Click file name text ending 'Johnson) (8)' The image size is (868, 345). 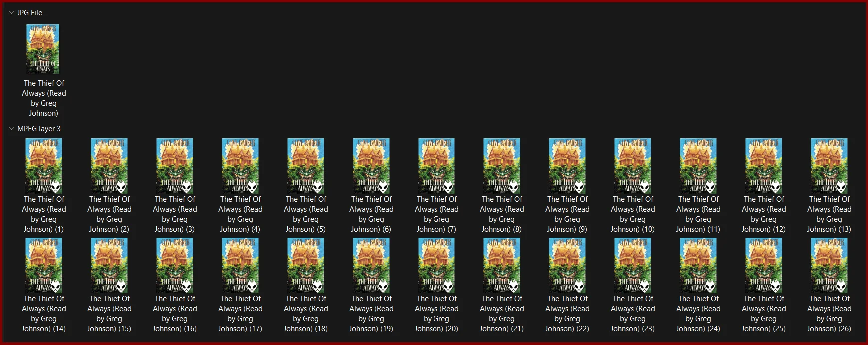tap(502, 214)
